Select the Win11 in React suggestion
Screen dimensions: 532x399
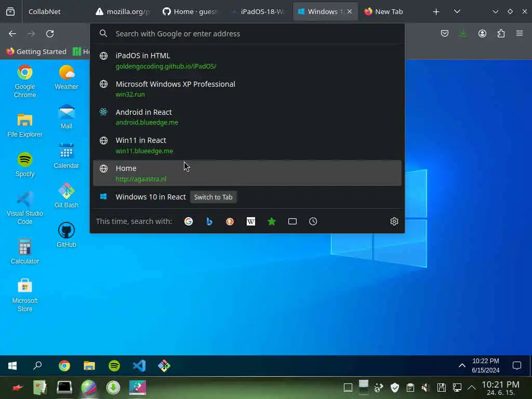[x=247, y=145]
